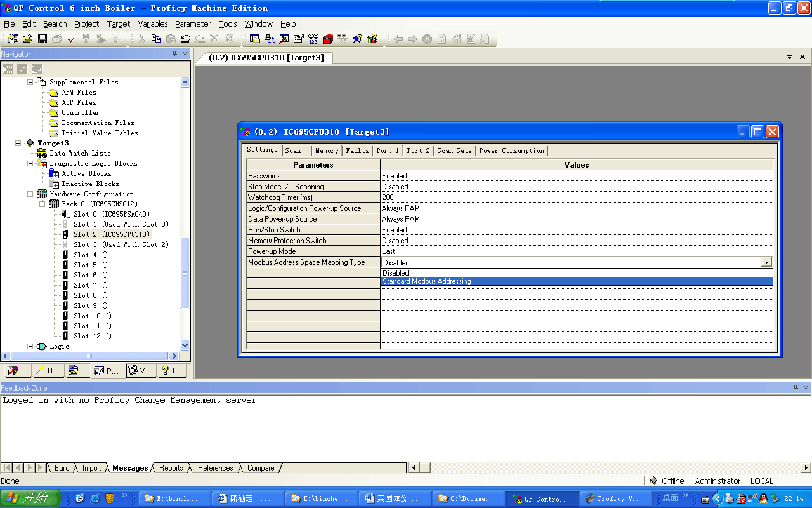This screenshot has height=508, width=812.
Task: Open the Parameter menu
Action: (x=193, y=23)
